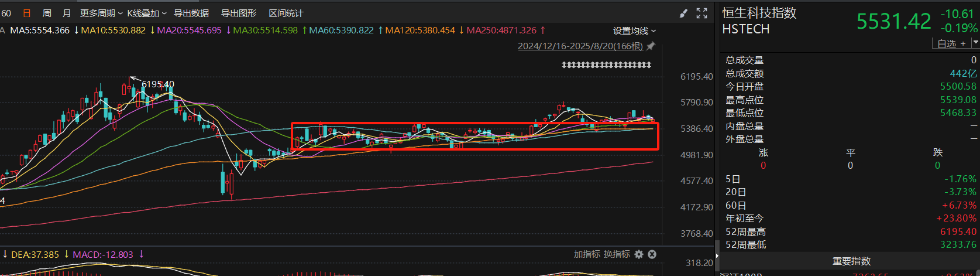This screenshot has width=980, height=276.
Task: Open the 设置均线 dropdown
Action: [x=634, y=31]
